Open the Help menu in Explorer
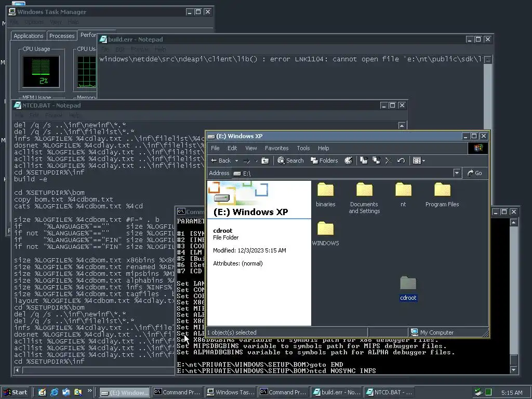The width and height of the screenshot is (532, 399). [323, 148]
